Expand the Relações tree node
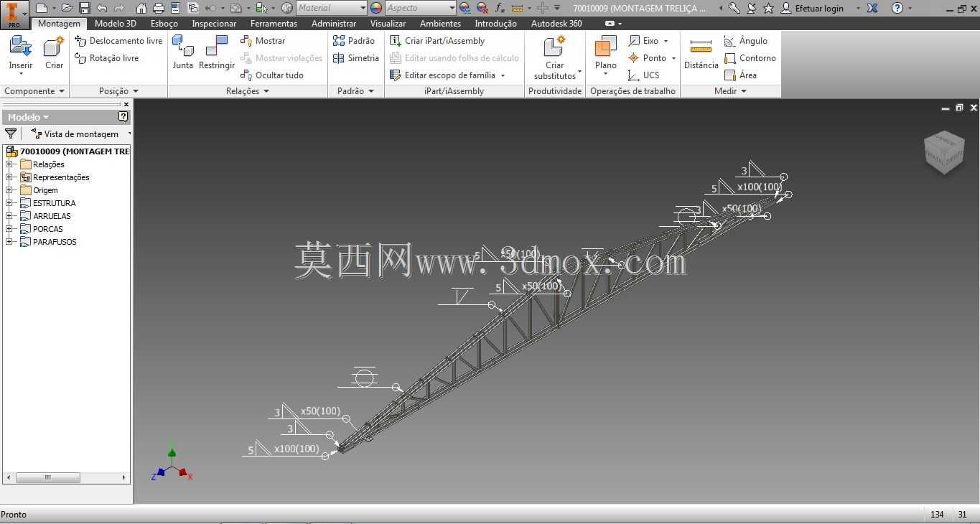 [x=9, y=164]
